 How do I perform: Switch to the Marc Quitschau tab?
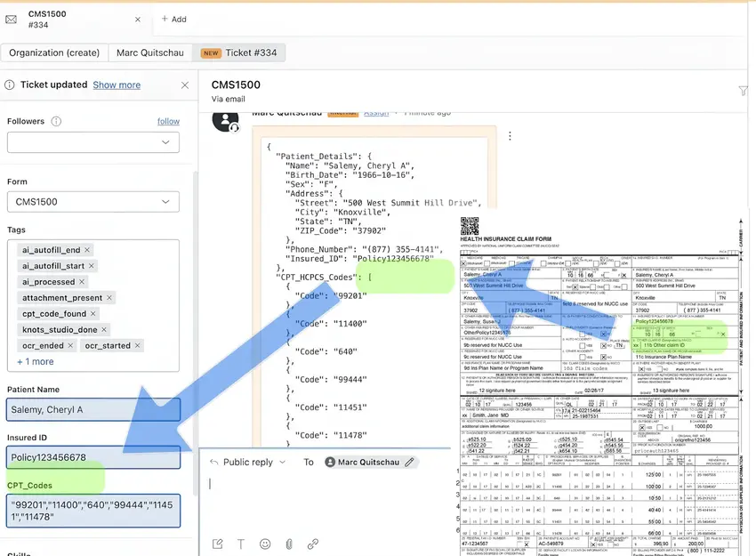150,52
